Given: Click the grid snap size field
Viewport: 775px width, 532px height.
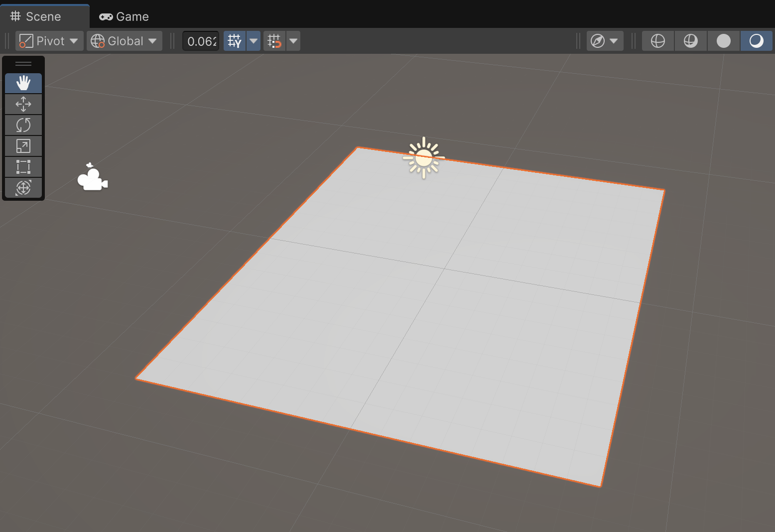Looking at the screenshot, I should (x=201, y=41).
